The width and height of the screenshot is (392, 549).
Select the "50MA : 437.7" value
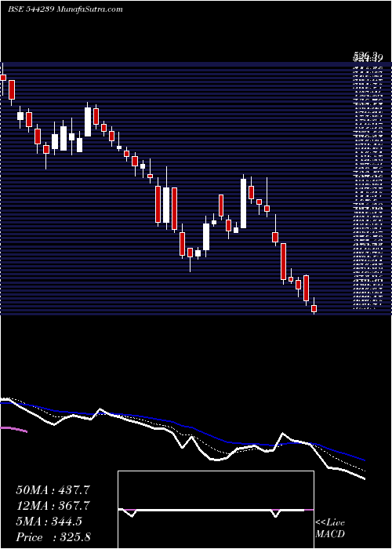pos(54,490)
